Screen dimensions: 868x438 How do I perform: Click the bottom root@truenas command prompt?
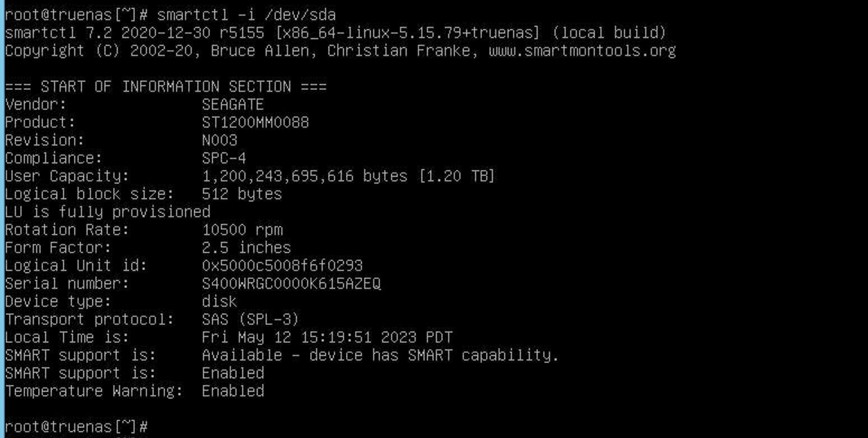[76, 427]
